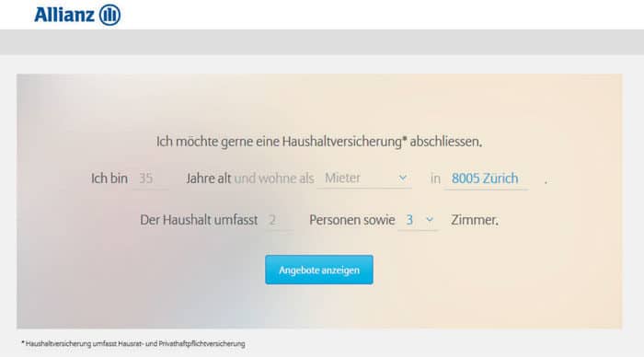The height and width of the screenshot is (357, 644).
Task: Click the chevron next to rooms value 3
Action: pyautogui.click(x=430, y=220)
